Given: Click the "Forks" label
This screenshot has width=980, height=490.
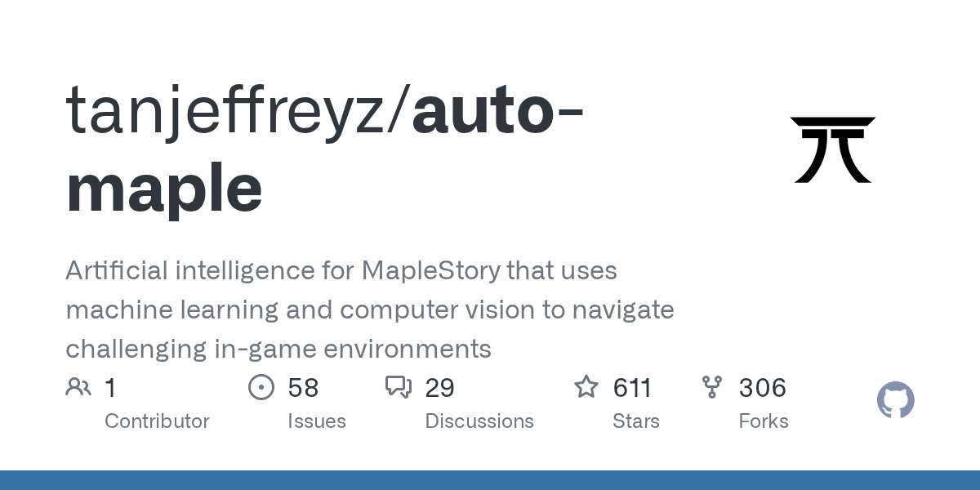Looking at the screenshot, I should (764, 421).
